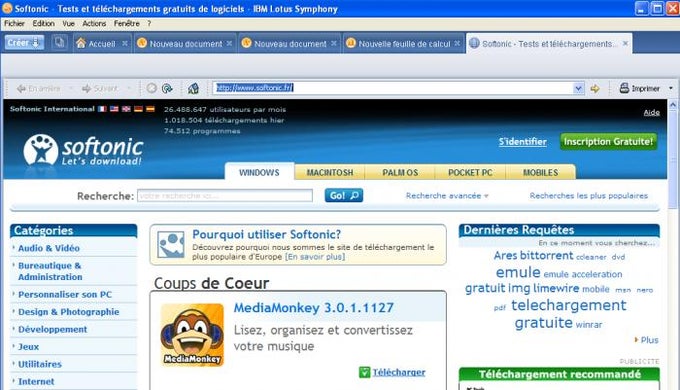The image size is (680, 390).
Task: Click the MediaMonkey app thumbnail
Action: [192, 334]
